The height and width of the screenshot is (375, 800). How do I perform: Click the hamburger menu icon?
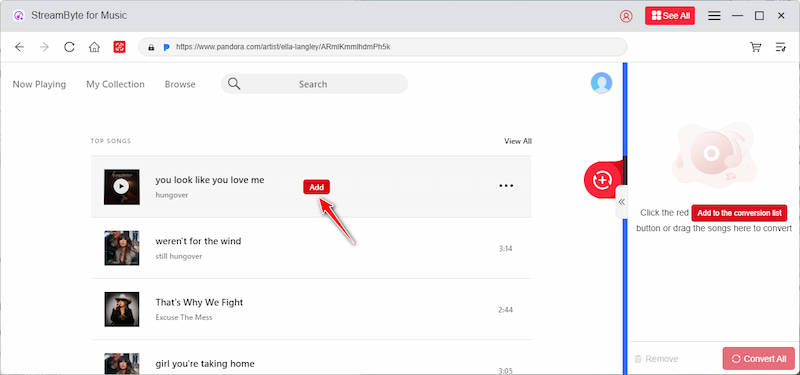(714, 16)
